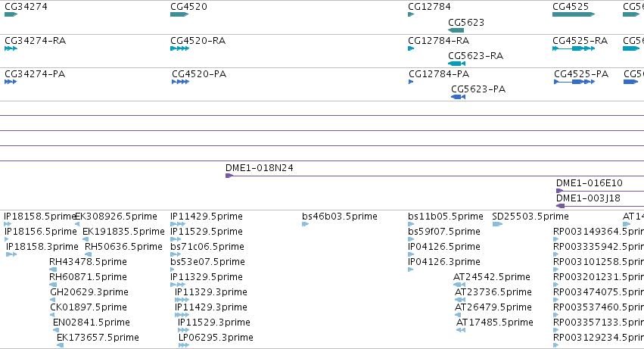Select the CG5623 gene glyph

click(456, 30)
